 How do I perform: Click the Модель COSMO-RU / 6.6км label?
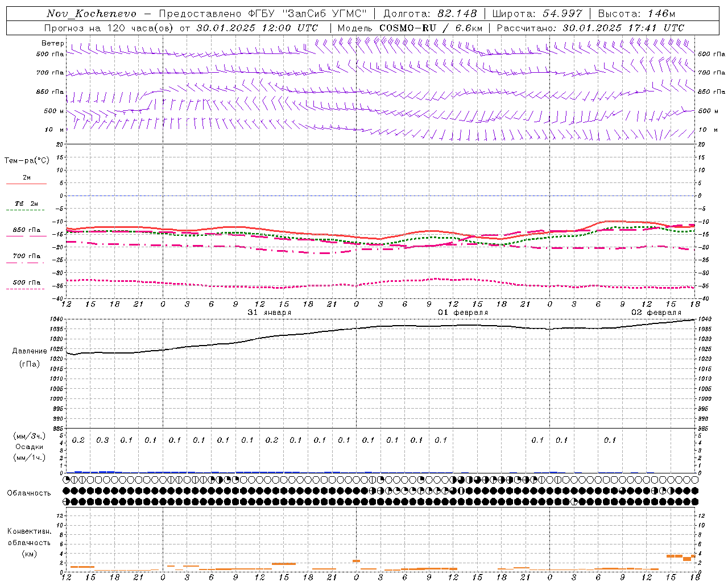[x=409, y=28]
